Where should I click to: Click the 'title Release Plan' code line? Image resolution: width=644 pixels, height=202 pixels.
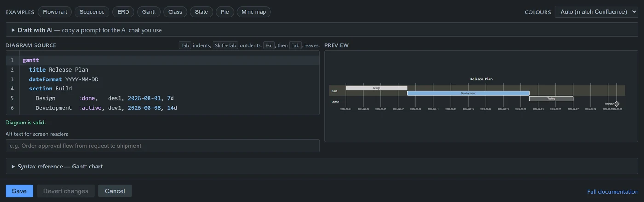click(x=170, y=70)
